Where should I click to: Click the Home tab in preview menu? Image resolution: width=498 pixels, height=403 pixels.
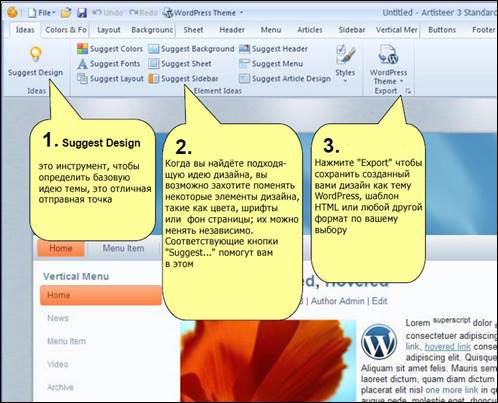click(x=61, y=248)
